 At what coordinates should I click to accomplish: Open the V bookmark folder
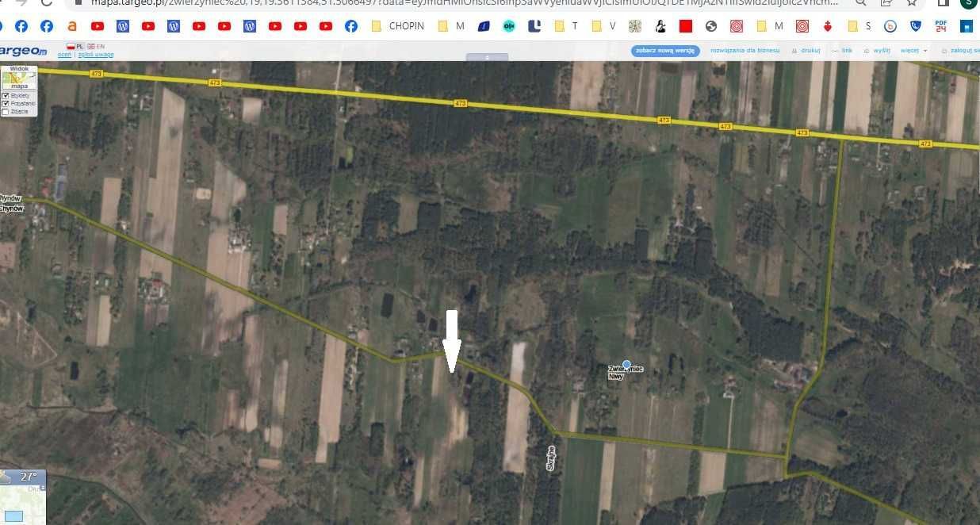click(604, 26)
